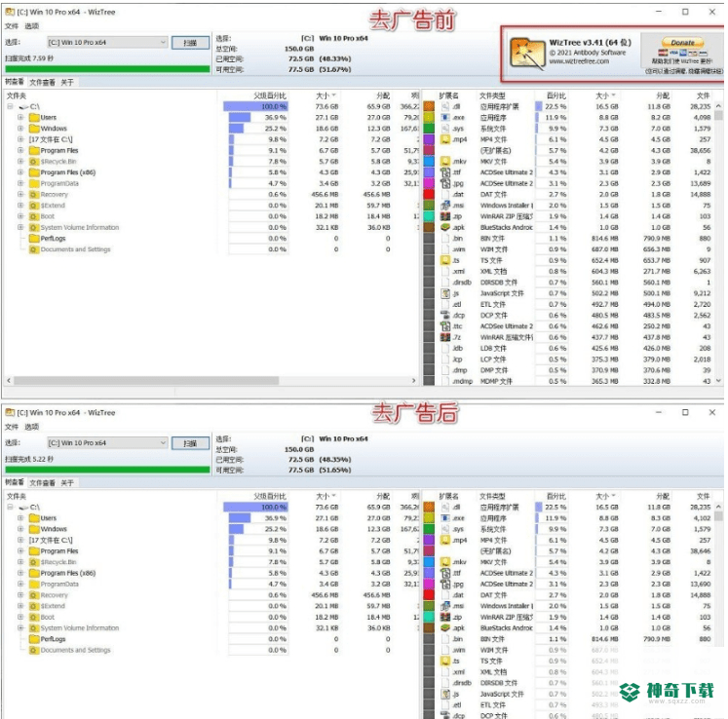This screenshot has width=728, height=719.
Task: Open the 文件 menu in upper window
Action: 12,26
